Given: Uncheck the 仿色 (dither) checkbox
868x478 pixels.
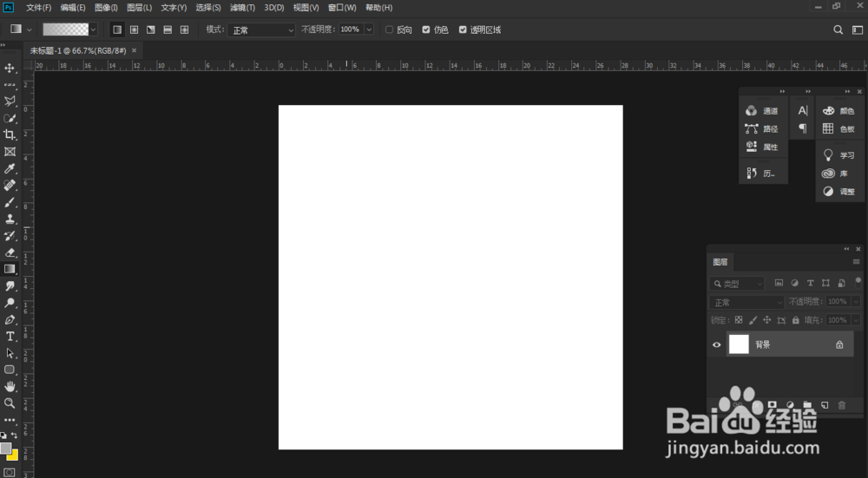Looking at the screenshot, I should click(x=426, y=29).
